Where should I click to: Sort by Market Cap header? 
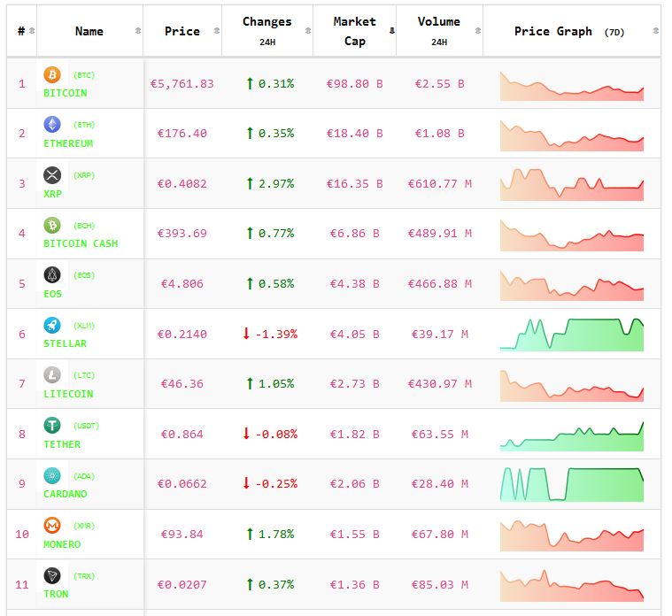[x=354, y=31]
